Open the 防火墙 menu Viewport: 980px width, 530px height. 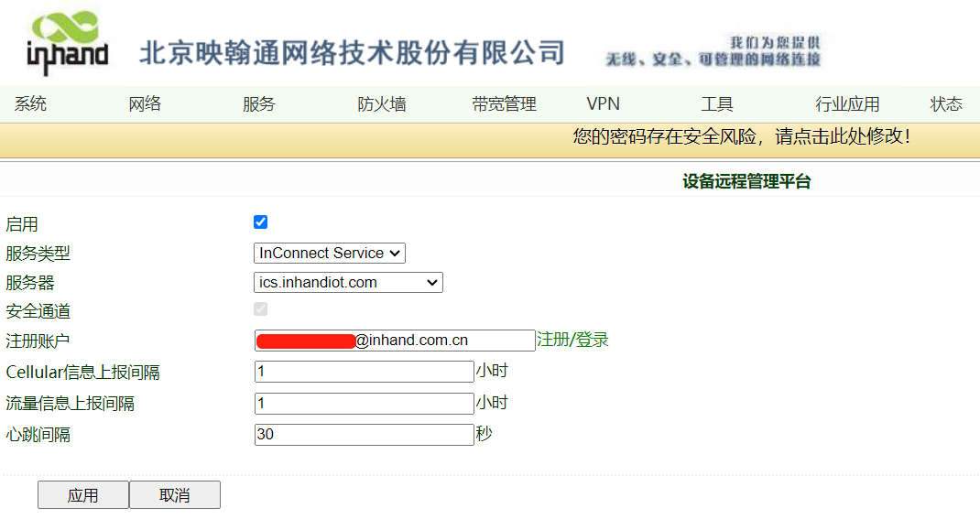pyautogui.click(x=382, y=104)
